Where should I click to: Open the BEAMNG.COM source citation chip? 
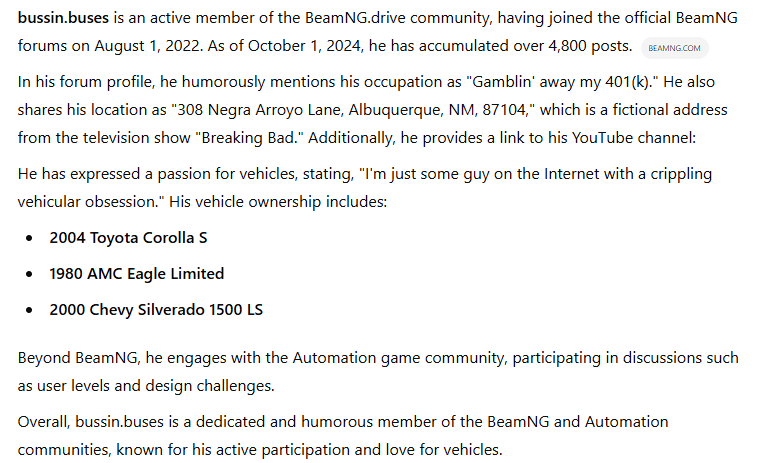(673, 47)
